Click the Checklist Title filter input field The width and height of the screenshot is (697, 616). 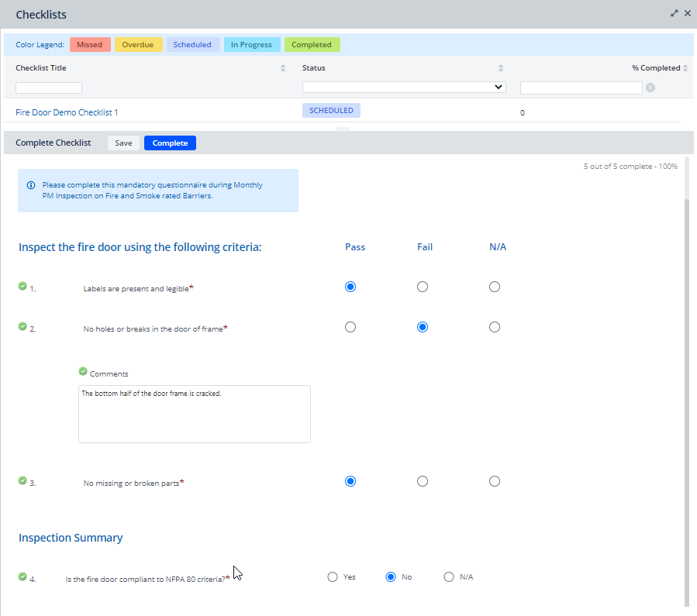[49, 88]
